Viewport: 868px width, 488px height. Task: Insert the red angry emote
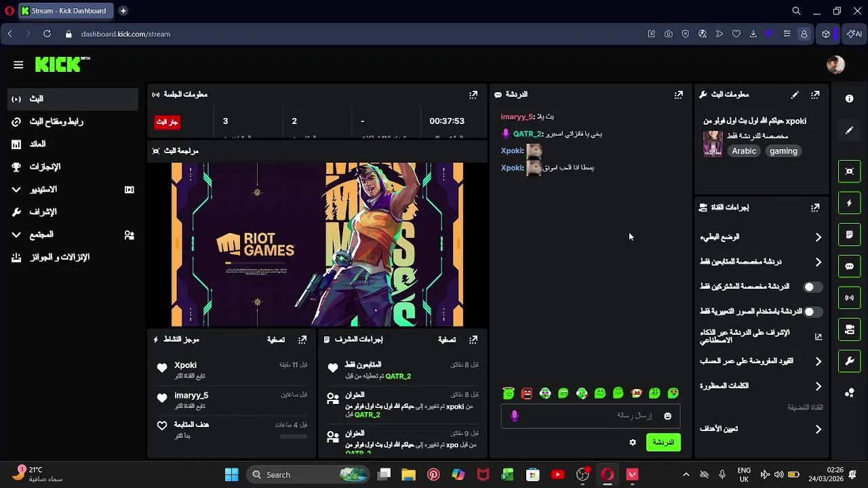527,393
